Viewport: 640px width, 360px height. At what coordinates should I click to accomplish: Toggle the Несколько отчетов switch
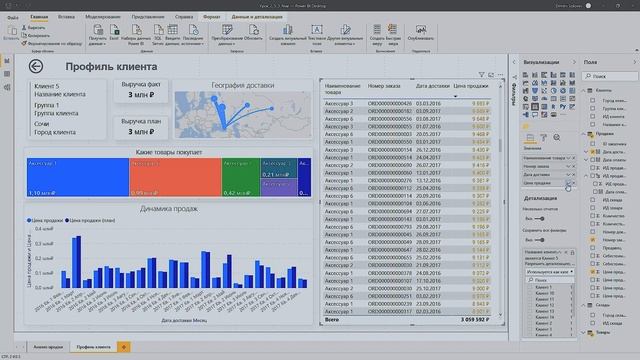click(x=539, y=219)
